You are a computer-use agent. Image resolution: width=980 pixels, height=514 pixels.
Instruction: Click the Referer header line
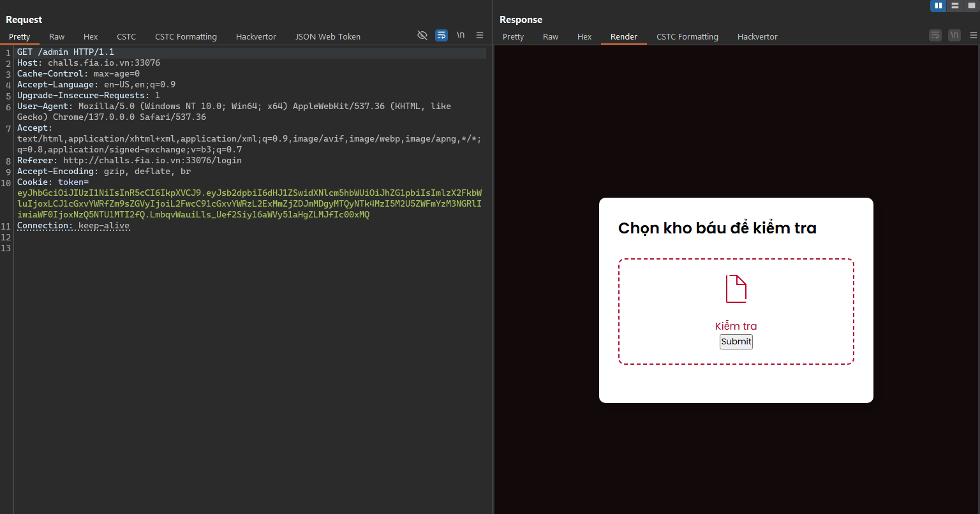click(x=130, y=160)
